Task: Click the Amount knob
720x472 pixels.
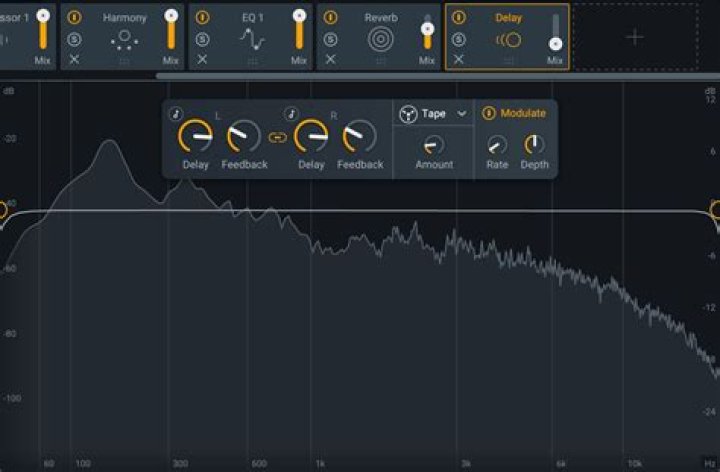Action: pyautogui.click(x=434, y=144)
